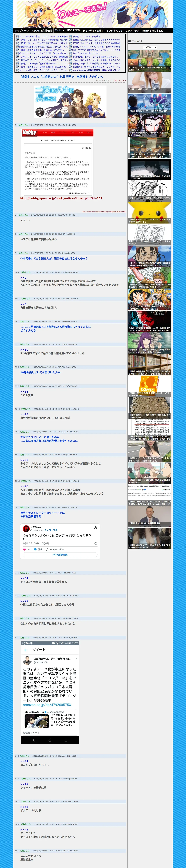The width and height of the screenshot is (186, 868).
Task: Open the ABOUT&削除依頼 navigation tab
Action: point(42,30)
